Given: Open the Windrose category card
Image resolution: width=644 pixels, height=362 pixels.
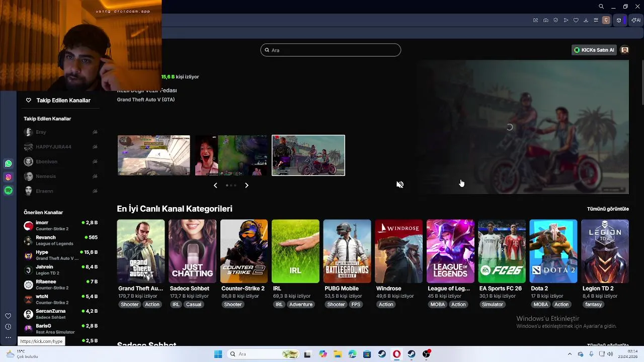Looking at the screenshot, I should [398, 251].
